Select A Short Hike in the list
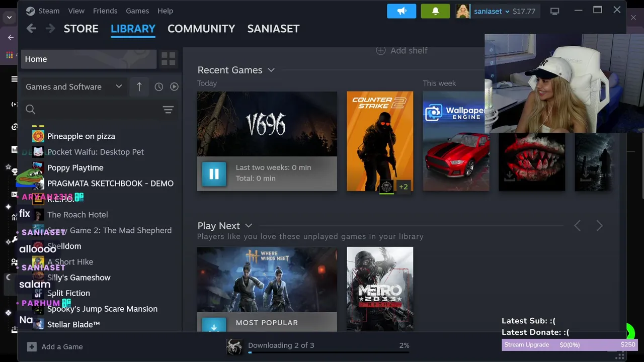 (70, 261)
